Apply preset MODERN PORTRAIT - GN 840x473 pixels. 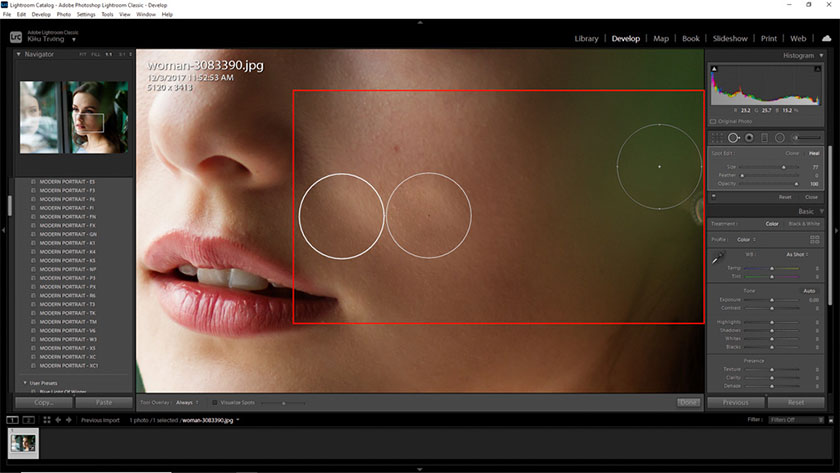click(x=68, y=234)
